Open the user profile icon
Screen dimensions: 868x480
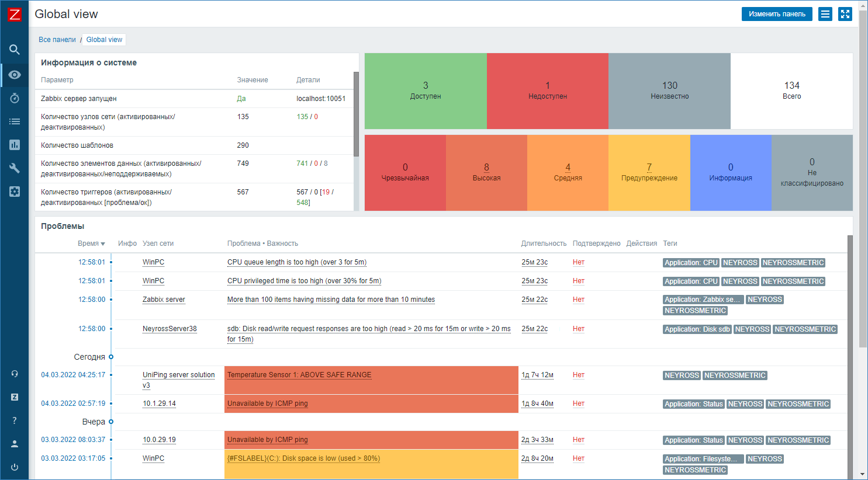click(x=15, y=444)
